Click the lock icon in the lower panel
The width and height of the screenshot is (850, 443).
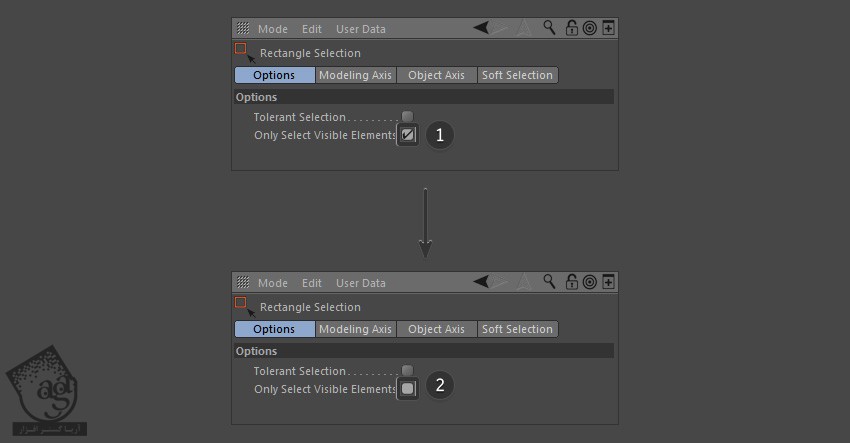tap(571, 282)
